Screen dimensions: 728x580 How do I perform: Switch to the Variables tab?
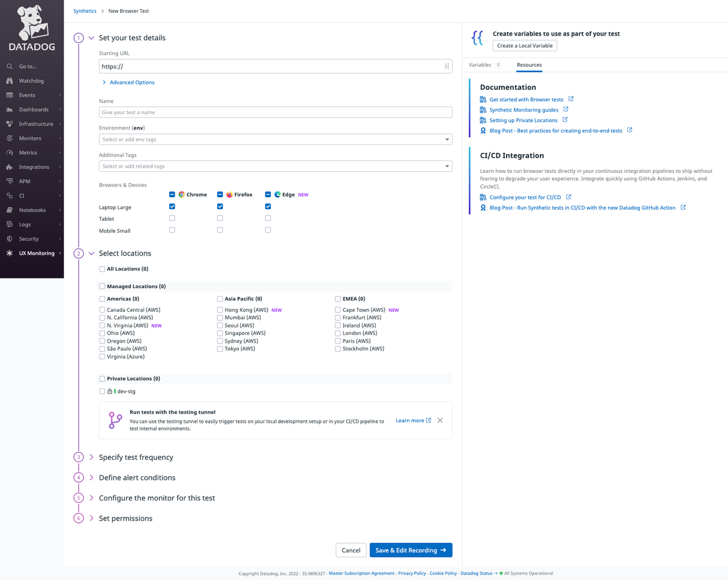[x=485, y=65]
